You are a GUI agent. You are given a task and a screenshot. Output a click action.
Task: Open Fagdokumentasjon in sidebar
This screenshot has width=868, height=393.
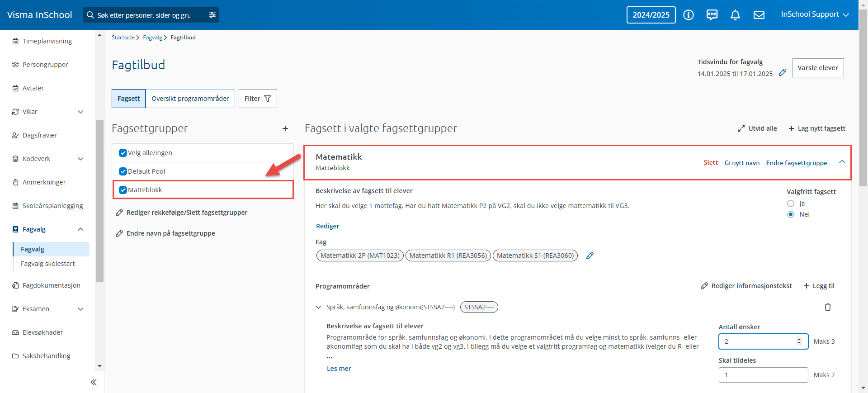coord(51,285)
